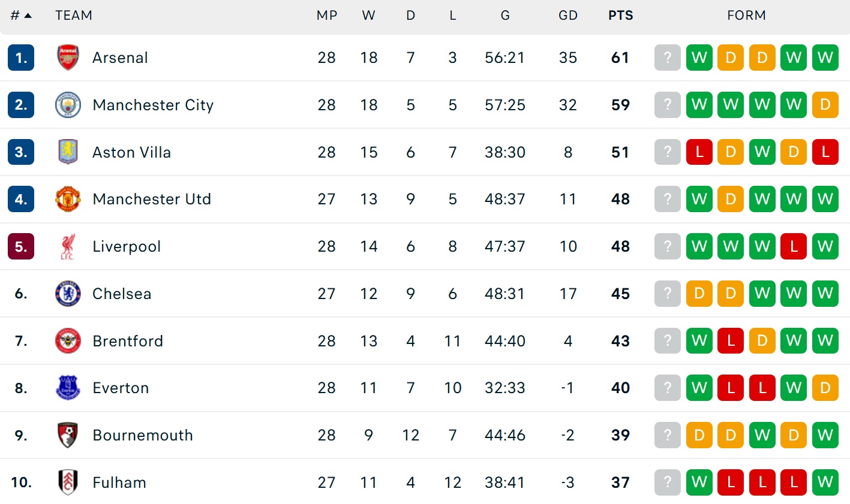Click Arsenal's upcoming match question-mark badge
This screenshot has height=504, width=850.
(667, 58)
